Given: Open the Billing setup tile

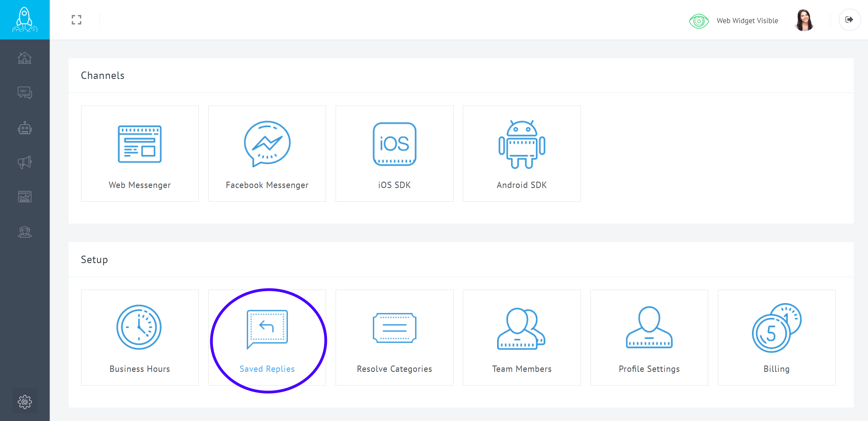Looking at the screenshot, I should click(776, 337).
